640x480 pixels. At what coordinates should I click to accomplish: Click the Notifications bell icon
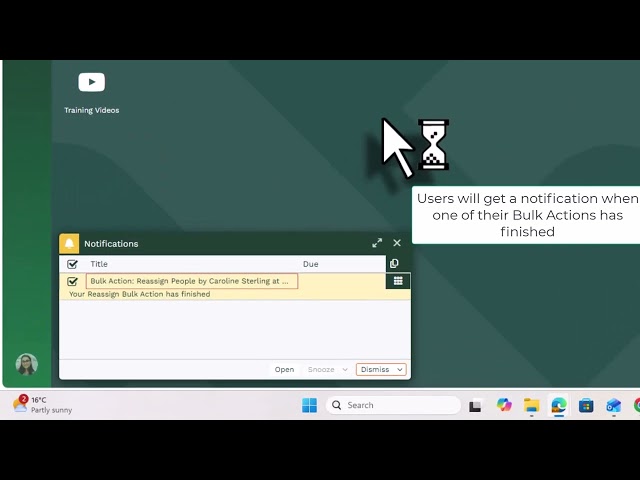point(69,244)
